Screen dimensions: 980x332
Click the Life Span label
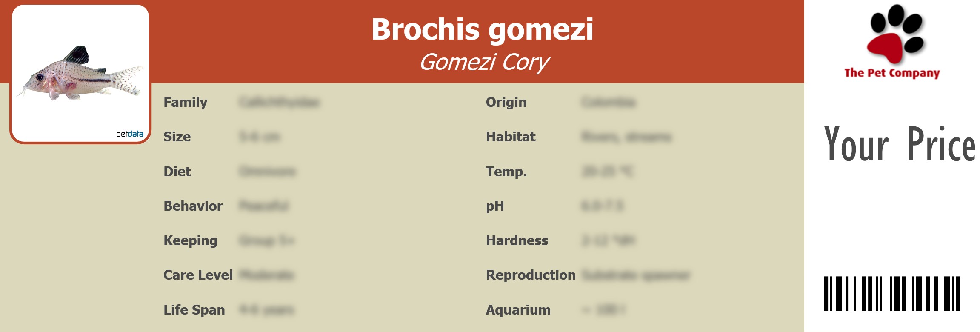194,310
